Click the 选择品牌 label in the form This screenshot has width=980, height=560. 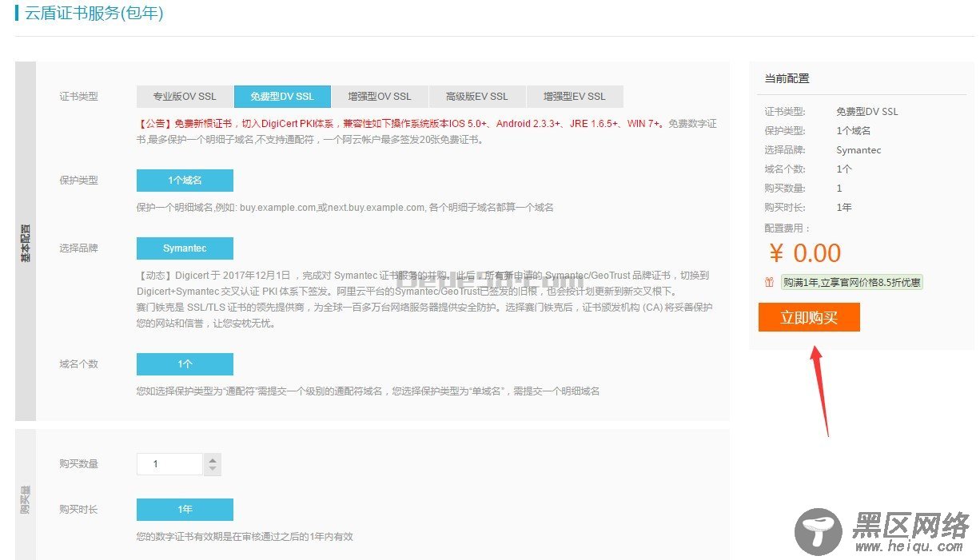(78, 248)
